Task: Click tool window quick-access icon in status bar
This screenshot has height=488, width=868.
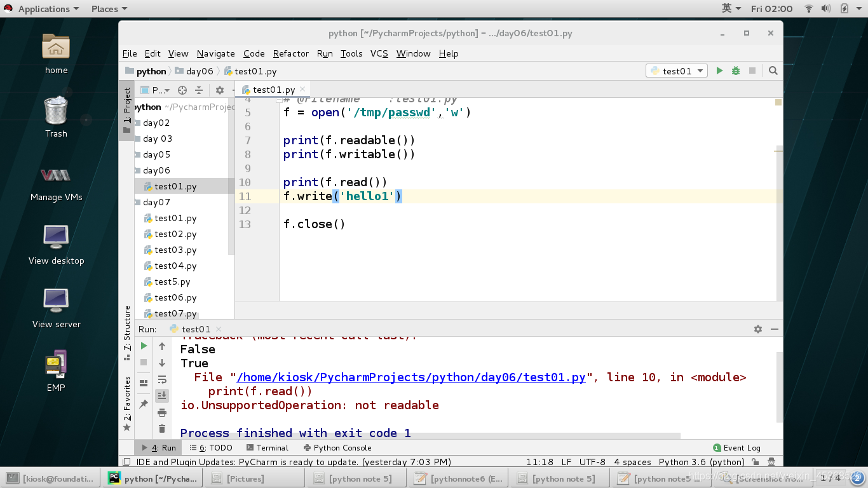Action: [x=127, y=462]
